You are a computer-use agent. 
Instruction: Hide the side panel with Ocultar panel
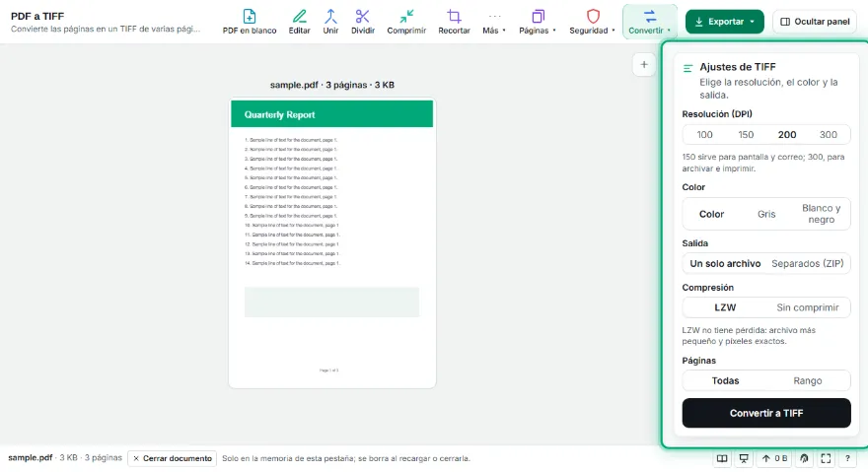815,22
